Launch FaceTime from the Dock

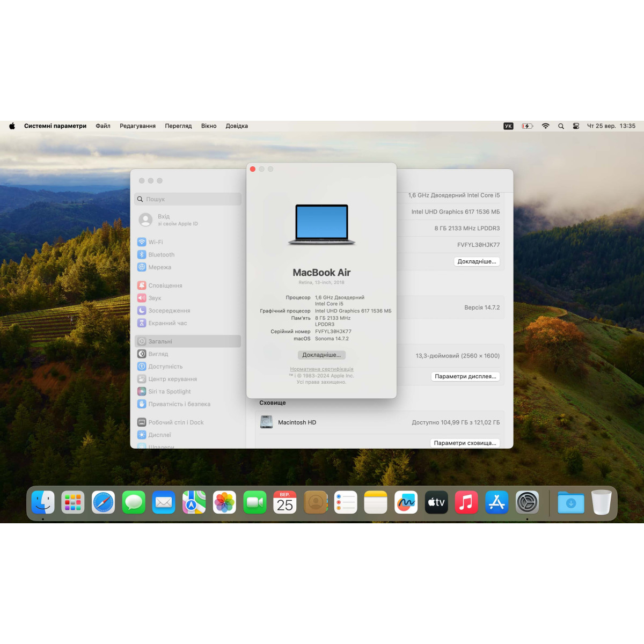(254, 503)
